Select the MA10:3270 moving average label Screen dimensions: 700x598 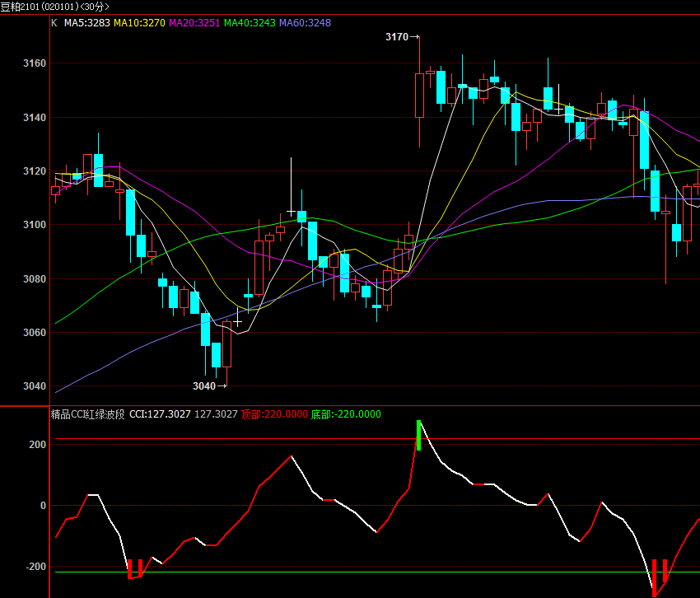coord(139,23)
